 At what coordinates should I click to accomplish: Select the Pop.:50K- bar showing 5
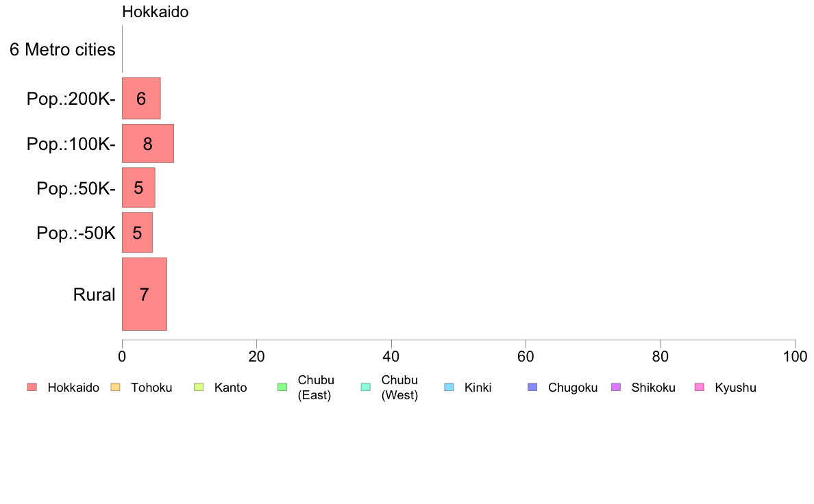click(138, 188)
